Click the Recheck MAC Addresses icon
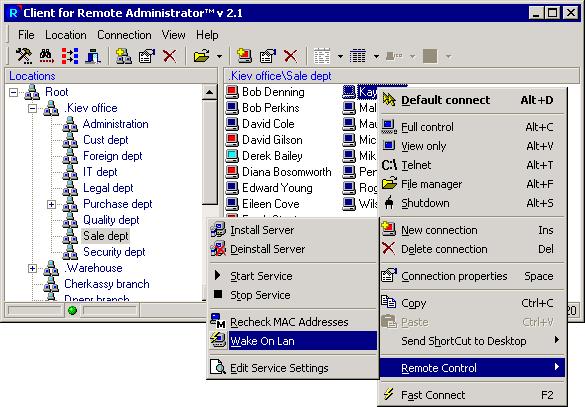This screenshot has width=585, height=407. click(x=218, y=322)
